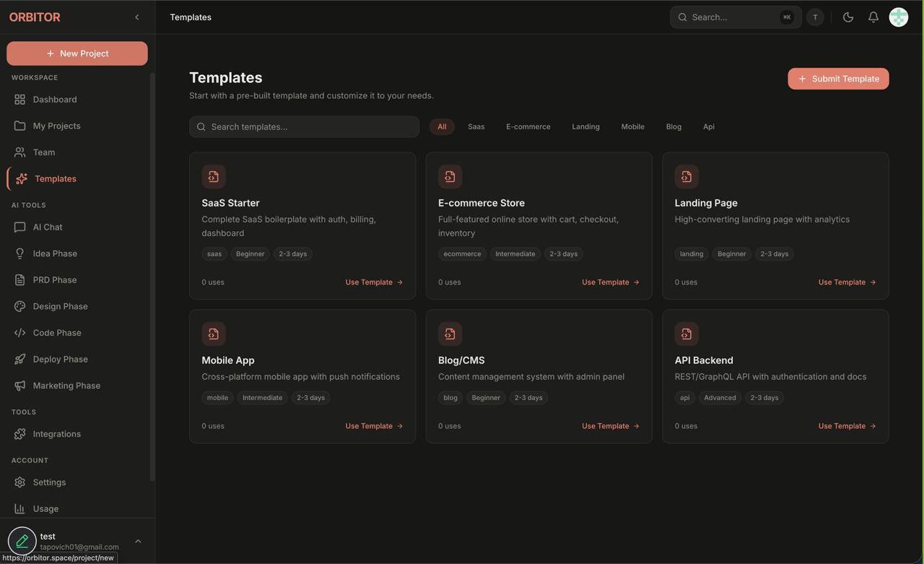Expand the test account menu chevron

[x=138, y=542]
